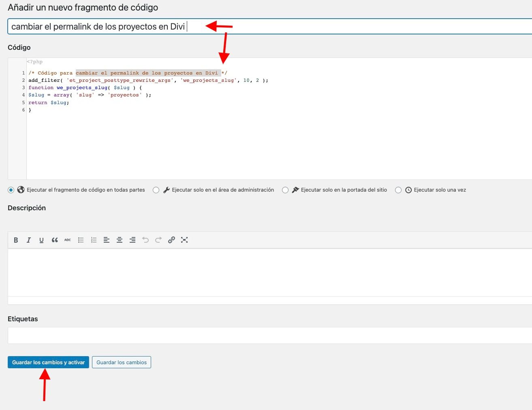This screenshot has height=410, width=532.
Task: Apply strikethrough (ABC) formatting
Action: click(x=68, y=240)
